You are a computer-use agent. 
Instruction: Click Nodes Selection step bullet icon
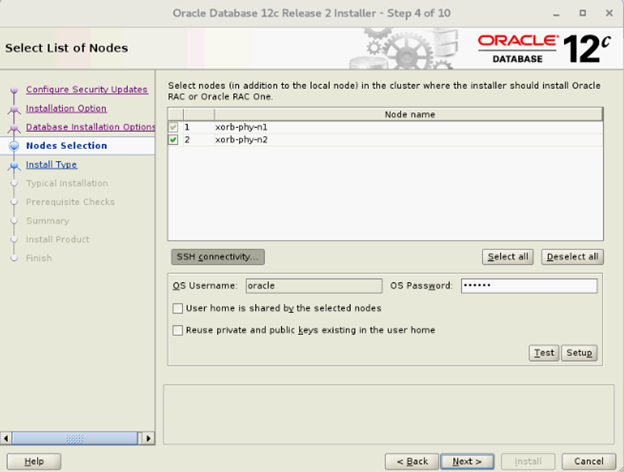[14, 146]
